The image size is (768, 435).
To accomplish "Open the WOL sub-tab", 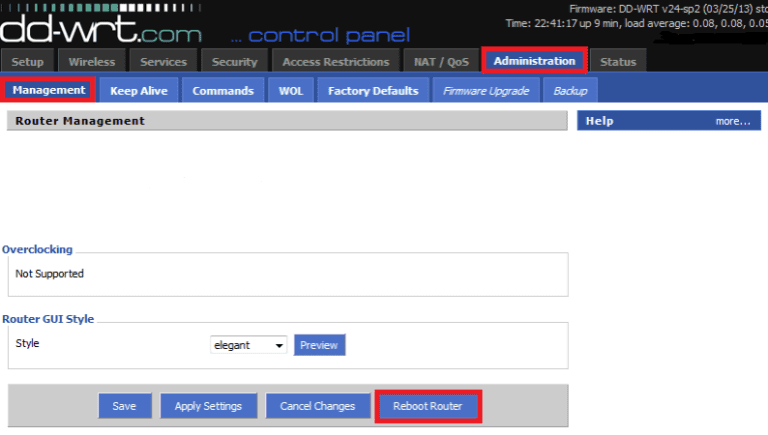I will point(291,91).
